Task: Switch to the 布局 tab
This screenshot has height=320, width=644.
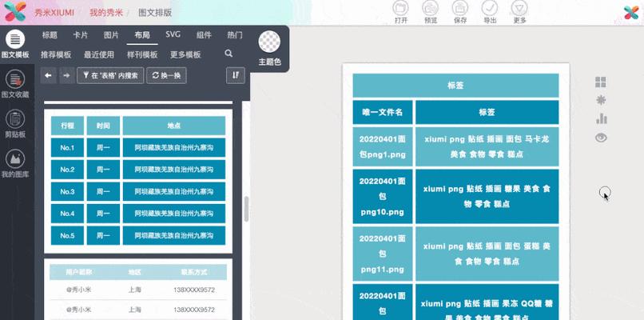Action: click(x=142, y=35)
